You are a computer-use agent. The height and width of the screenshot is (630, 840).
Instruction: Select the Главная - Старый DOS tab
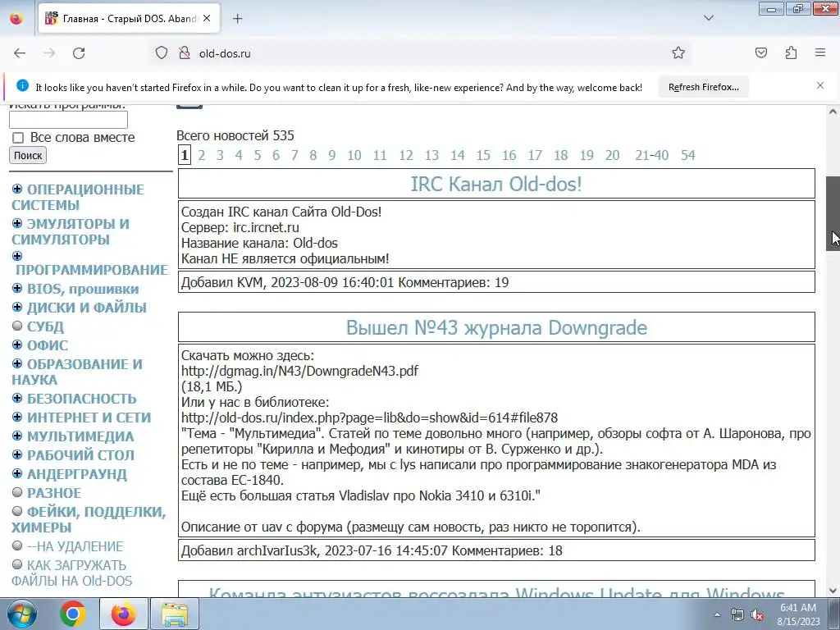(129, 19)
